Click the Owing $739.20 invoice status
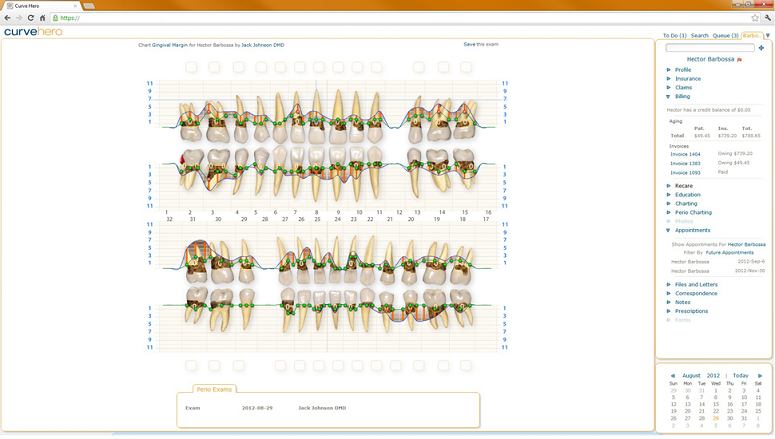This screenshot has width=775, height=439. coord(735,154)
